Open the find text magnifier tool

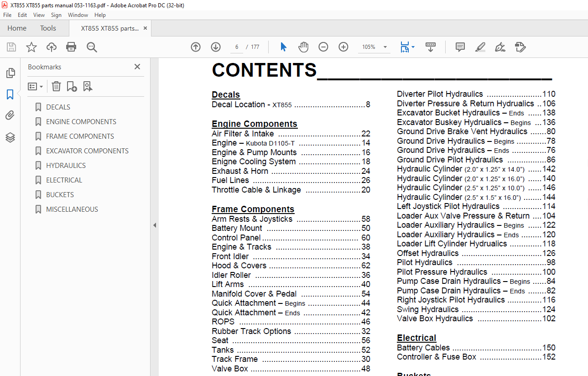(x=92, y=47)
